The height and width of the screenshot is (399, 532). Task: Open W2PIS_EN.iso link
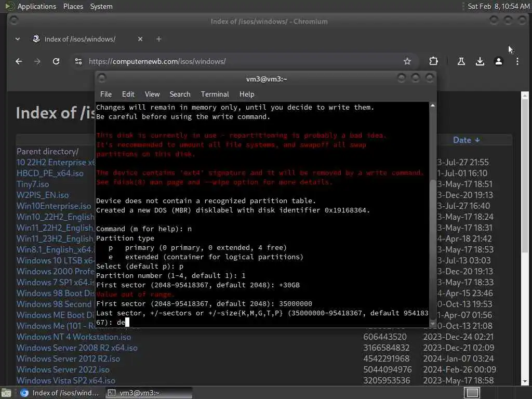coord(43,195)
